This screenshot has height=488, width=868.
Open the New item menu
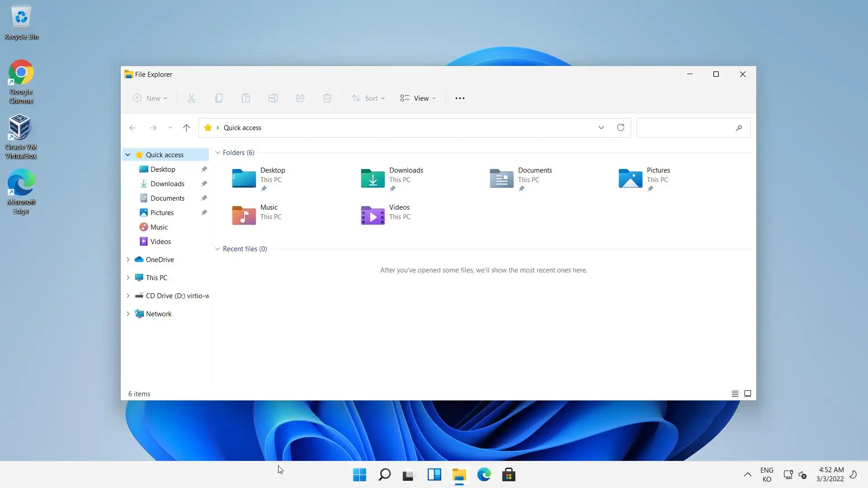tap(150, 98)
